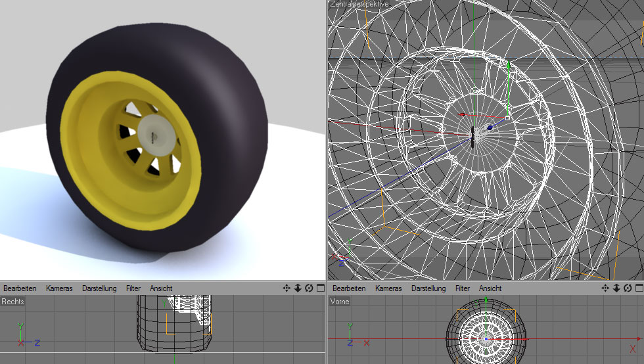This screenshot has width=644, height=364.
Task: Open the Bearbeiten menu of the Vorne viewport
Action: [x=349, y=288]
